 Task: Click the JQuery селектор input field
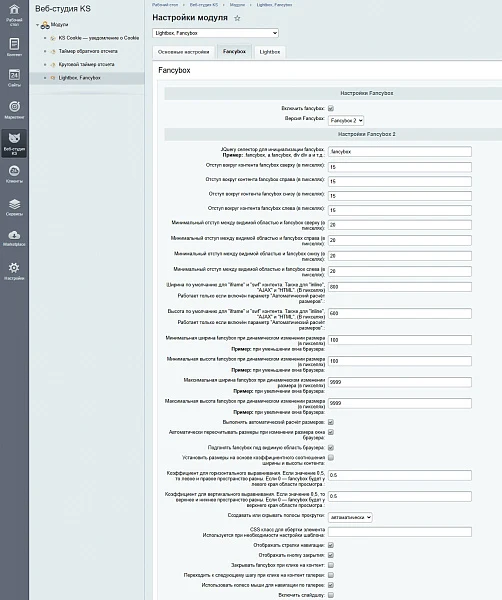pos(400,152)
